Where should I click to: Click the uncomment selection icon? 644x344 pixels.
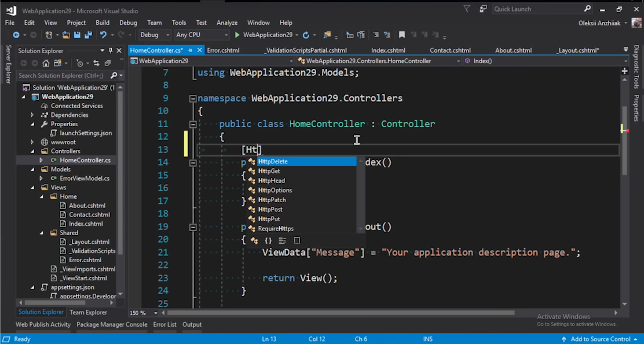pos(387,35)
